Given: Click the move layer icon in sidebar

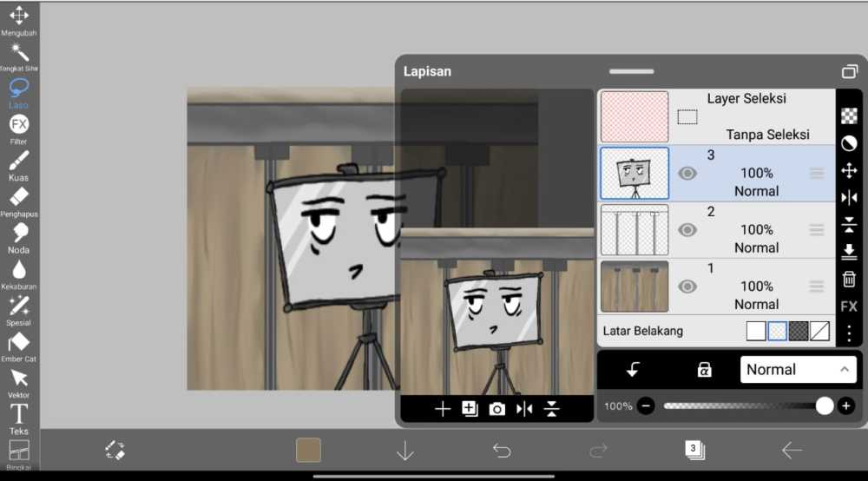Looking at the screenshot, I should (849, 170).
